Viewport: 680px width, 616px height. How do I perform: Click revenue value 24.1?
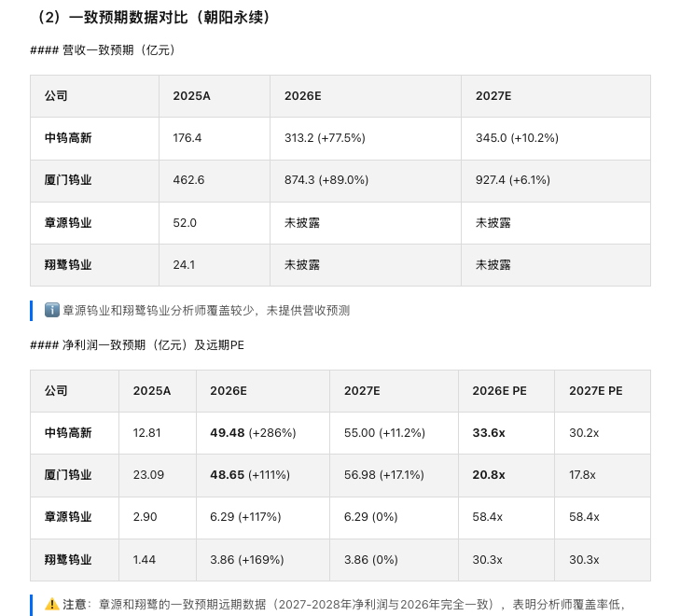click(x=184, y=265)
